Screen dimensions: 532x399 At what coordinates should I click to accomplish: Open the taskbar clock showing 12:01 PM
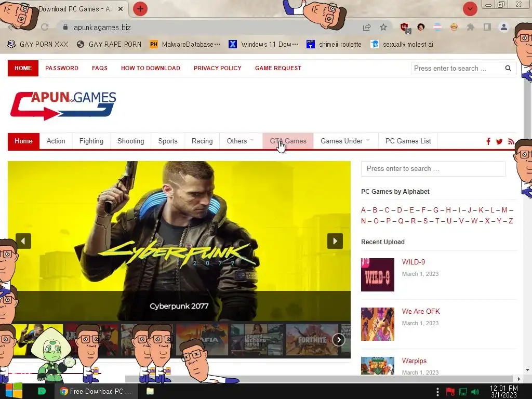click(504, 392)
